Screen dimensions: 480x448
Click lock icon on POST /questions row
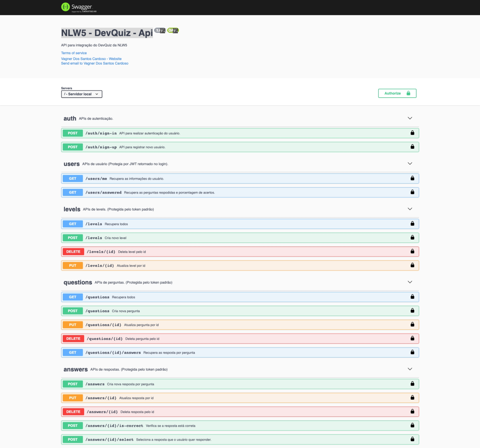pyautogui.click(x=412, y=311)
